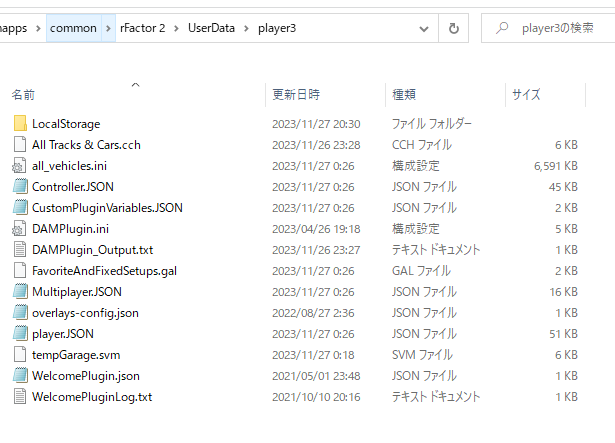The image size is (615, 443).
Task: Select the WelcomePlugin.json file icon
Action: 20,376
